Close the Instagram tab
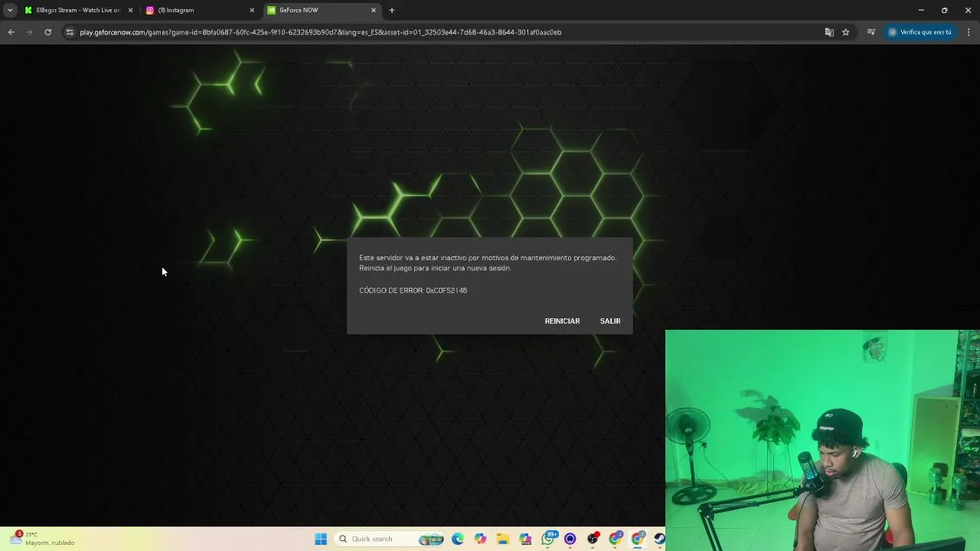This screenshot has width=980, height=551. [252, 10]
